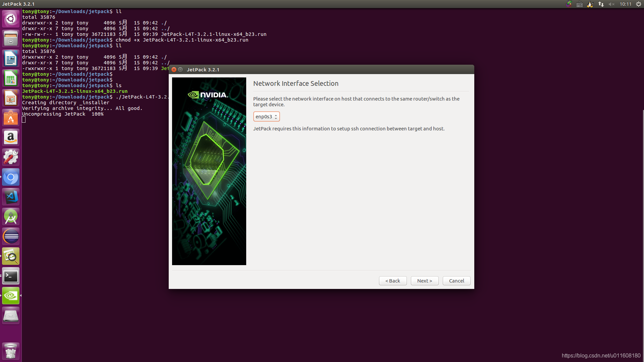644x362 pixels.
Task: Click 'Verifying archive integrity... All good.' line
Action: point(82,108)
